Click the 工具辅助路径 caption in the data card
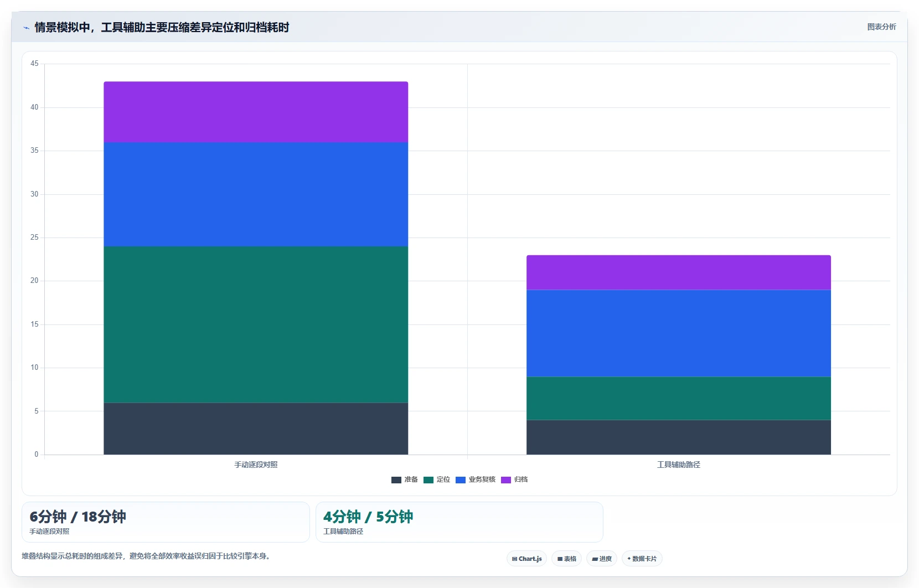Viewport: 919px width, 588px height. (x=343, y=532)
